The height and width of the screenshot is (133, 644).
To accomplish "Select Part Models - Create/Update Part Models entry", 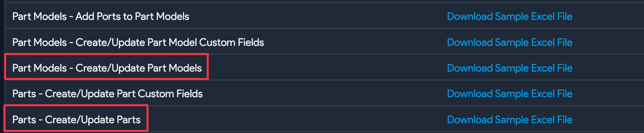I will (x=107, y=68).
